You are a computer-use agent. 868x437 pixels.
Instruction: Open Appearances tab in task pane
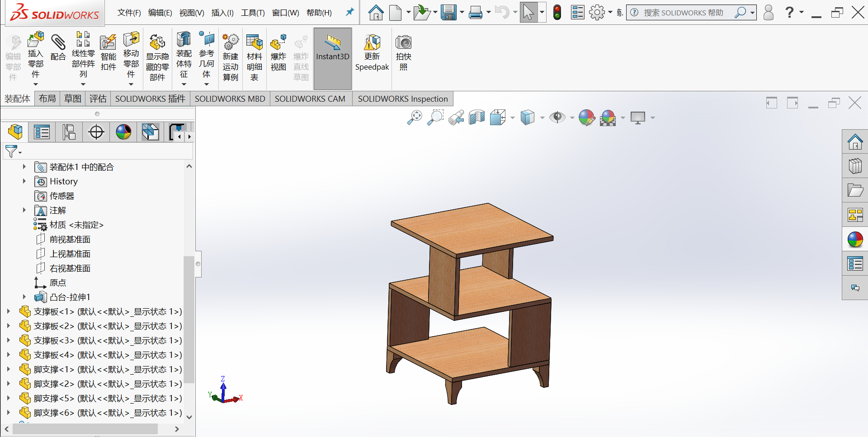[855, 240]
